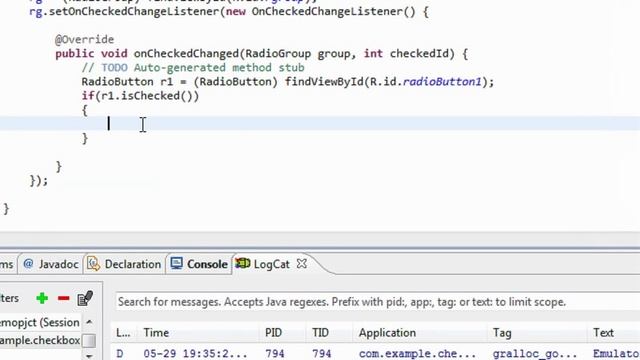The width and height of the screenshot is (640, 360).
Task: Click the radioButton1 identifier in code
Action: pos(442,82)
